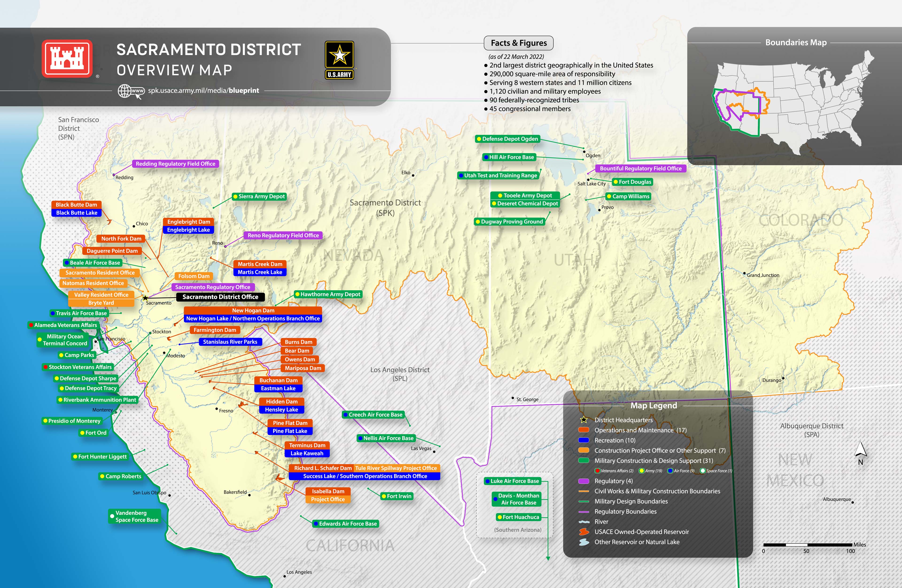Click the Travis Air Force Base label
The height and width of the screenshot is (588, 902).
(x=80, y=313)
